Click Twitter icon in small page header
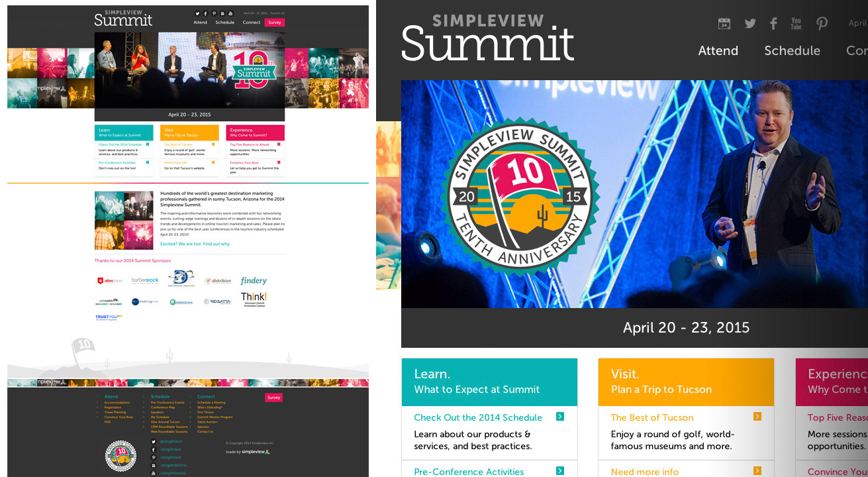 [197, 13]
